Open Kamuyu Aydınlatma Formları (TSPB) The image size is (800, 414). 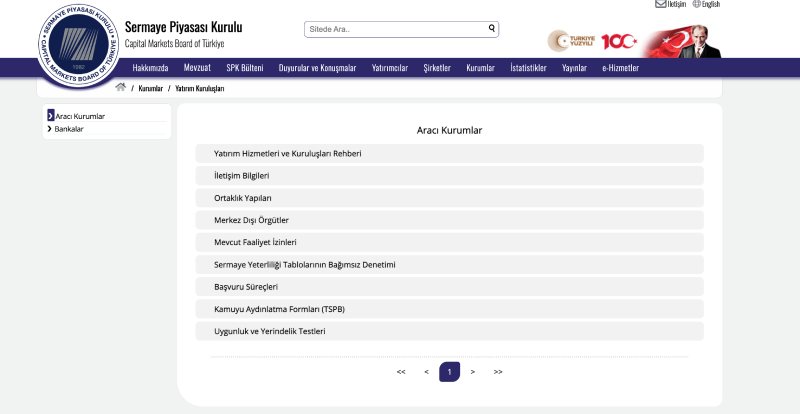(449, 309)
